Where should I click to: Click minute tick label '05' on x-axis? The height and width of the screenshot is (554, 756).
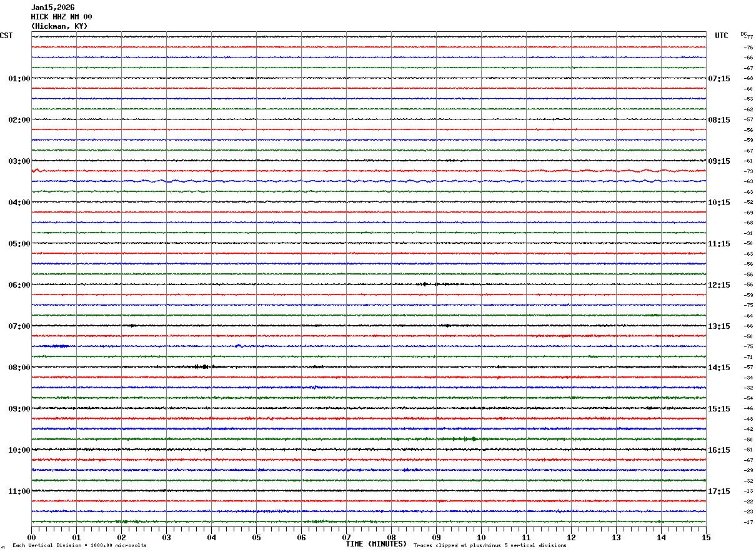coord(256,537)
